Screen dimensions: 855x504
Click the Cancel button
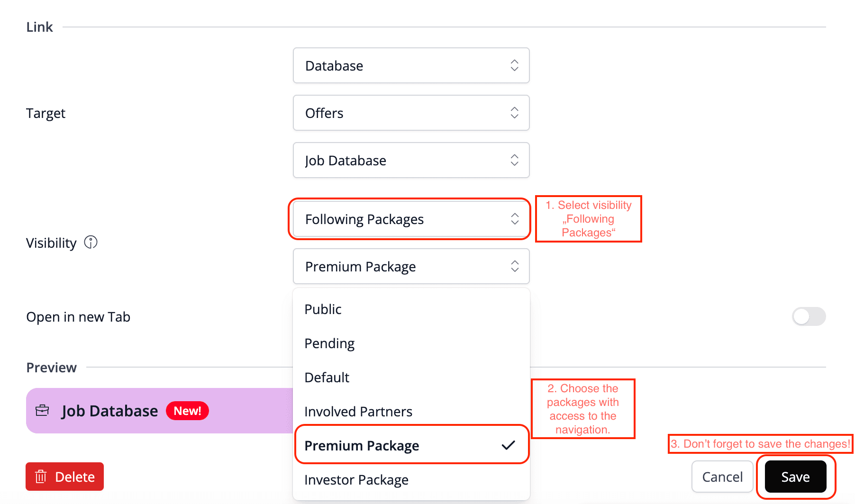(x=722, y=477)
